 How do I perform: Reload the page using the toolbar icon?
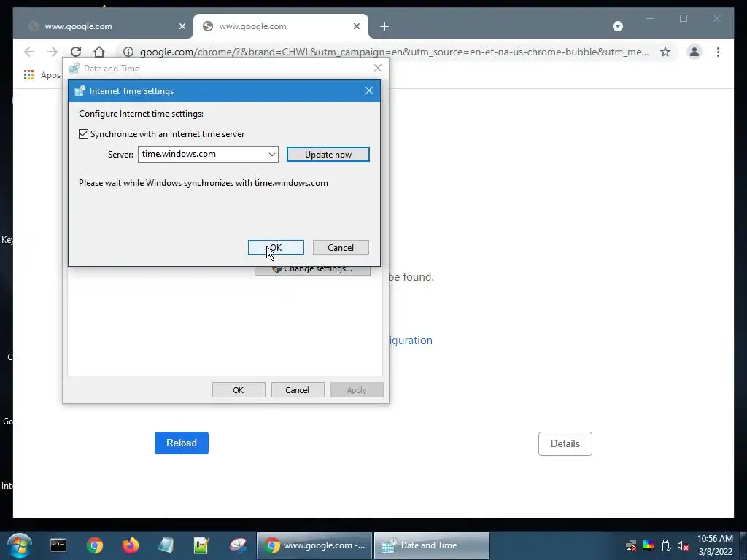(x=76, y=52)
